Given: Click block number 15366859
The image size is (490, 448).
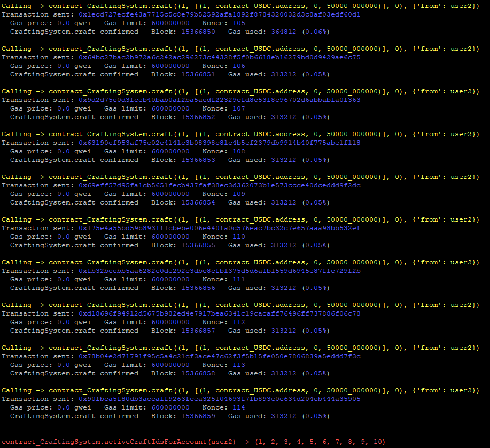Looking at the screenshot, I should pyautogui.click(x=198, y=416).
